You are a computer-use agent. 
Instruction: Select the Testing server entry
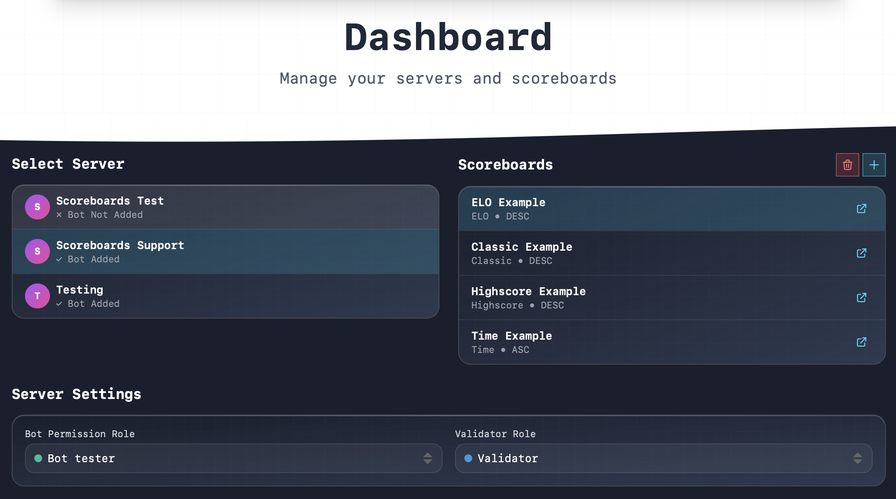click(x=225, y=296)
